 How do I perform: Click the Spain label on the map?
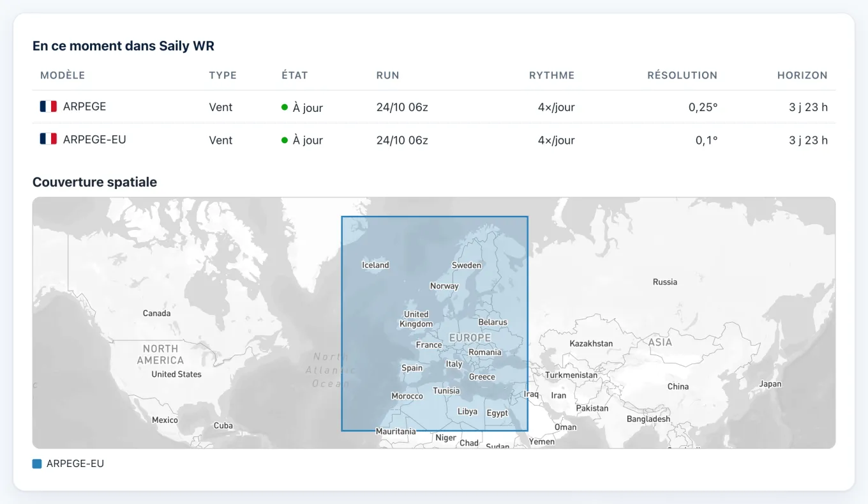[412, 368]
